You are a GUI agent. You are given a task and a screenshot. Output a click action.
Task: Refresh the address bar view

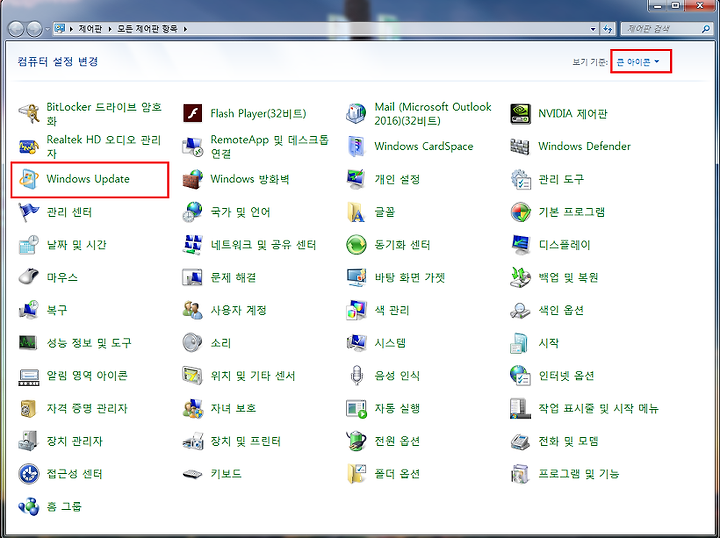(x=608, y=29)
